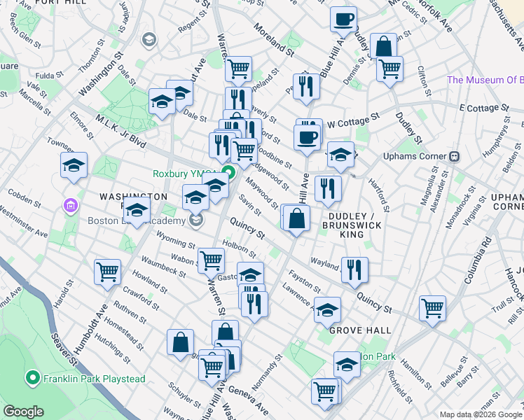The height and width of the screenshot is (420, 524).
Task: Click the front graduation cap marker above Dale St
Action: [162, 101]
